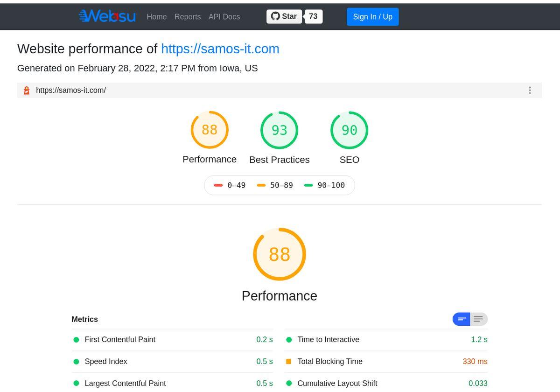Click the First Contentful Paint metric

tap(173, 340)
